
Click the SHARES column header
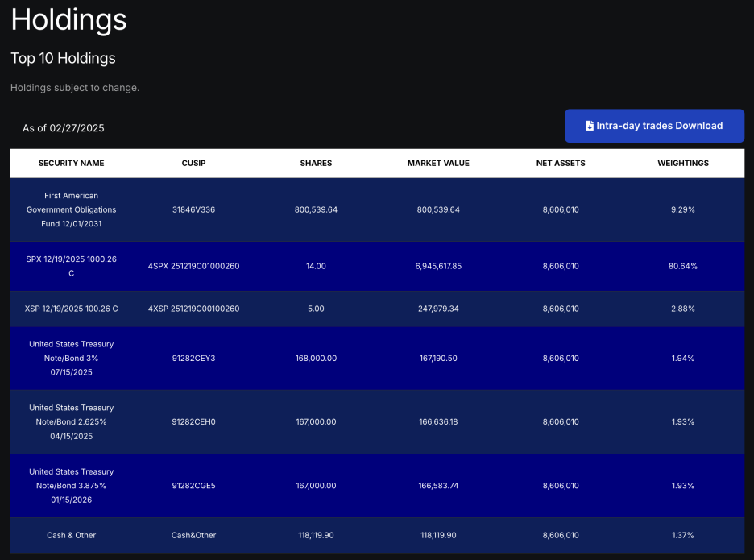[316, 163]
